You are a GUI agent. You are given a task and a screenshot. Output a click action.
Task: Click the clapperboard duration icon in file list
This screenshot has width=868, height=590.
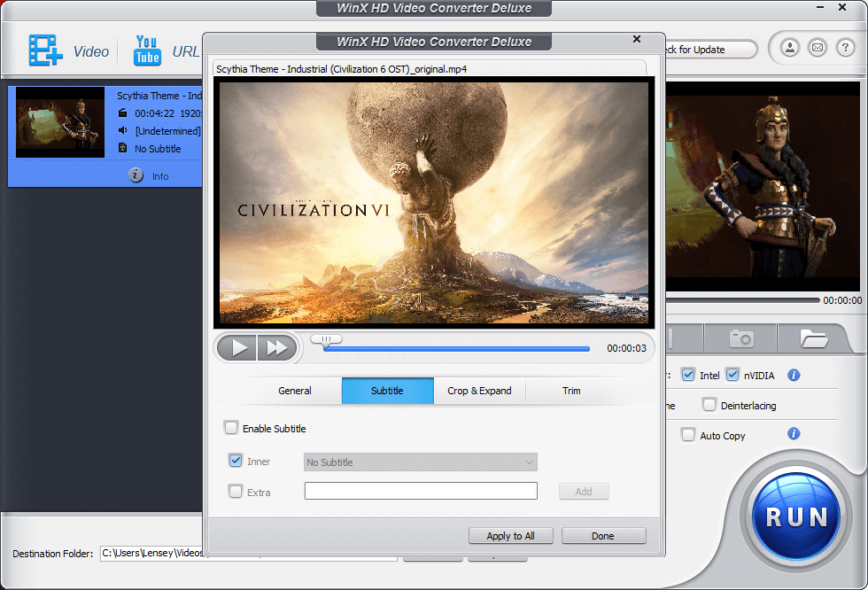point(123,113)
